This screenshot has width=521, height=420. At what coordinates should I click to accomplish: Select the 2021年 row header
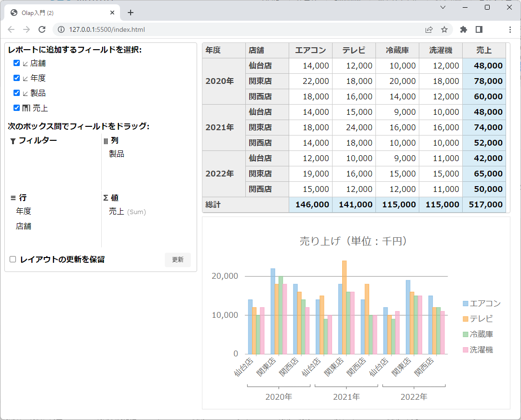pos(224,127)
